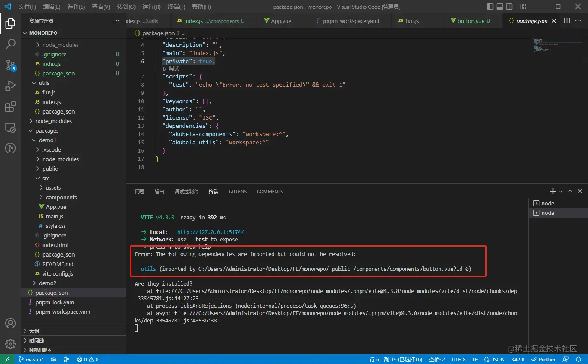This screenshot has width=588, height=364.
Task: Maximize the terminal panel with the chevron-up
Action: click(570, 191)
